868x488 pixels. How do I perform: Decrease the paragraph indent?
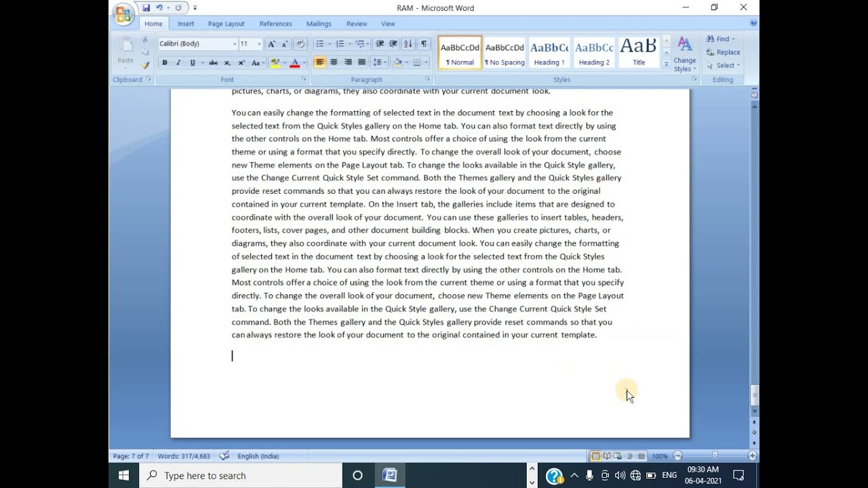tap(380, 44)
